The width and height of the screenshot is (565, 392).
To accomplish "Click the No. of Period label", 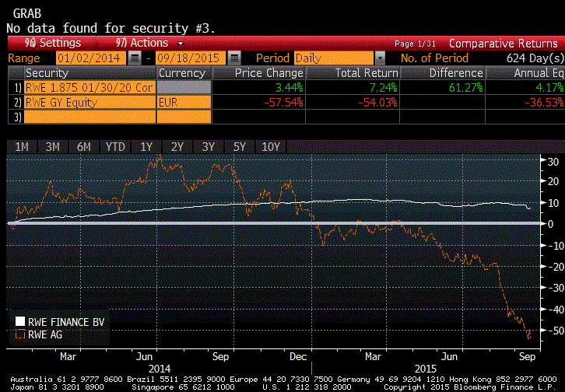I will coord(434,58).
